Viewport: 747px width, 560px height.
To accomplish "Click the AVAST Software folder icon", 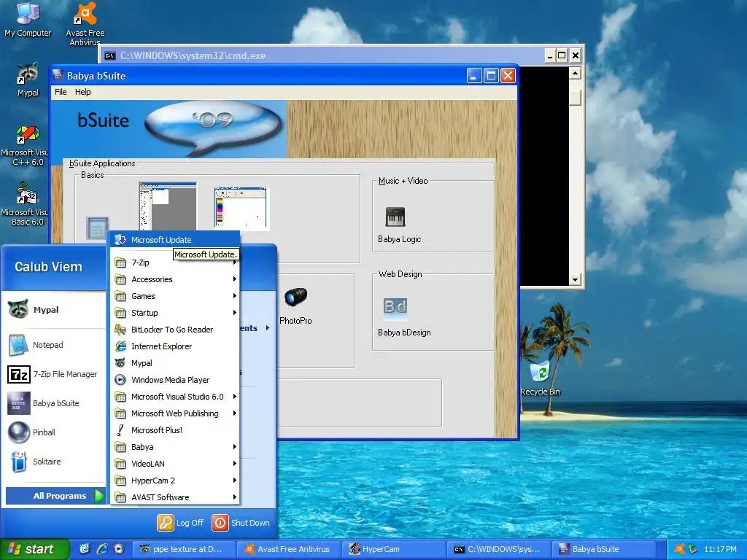I will click(x=120, y=497).
